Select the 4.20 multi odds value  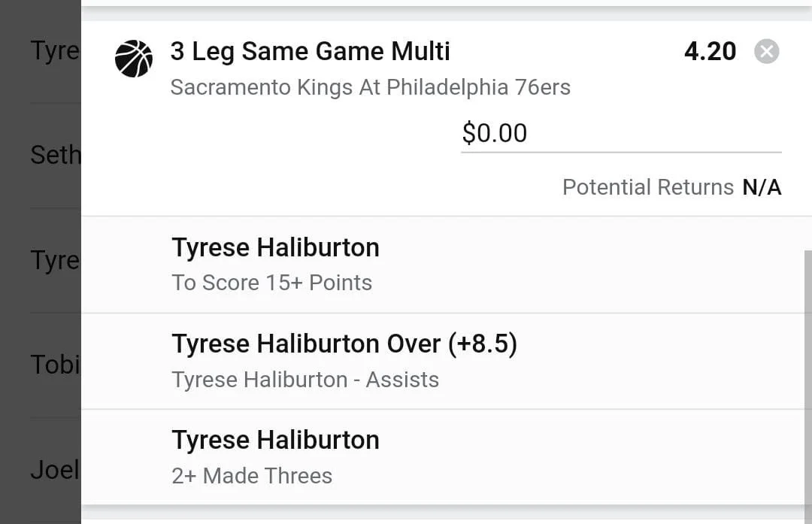point(710,52)
